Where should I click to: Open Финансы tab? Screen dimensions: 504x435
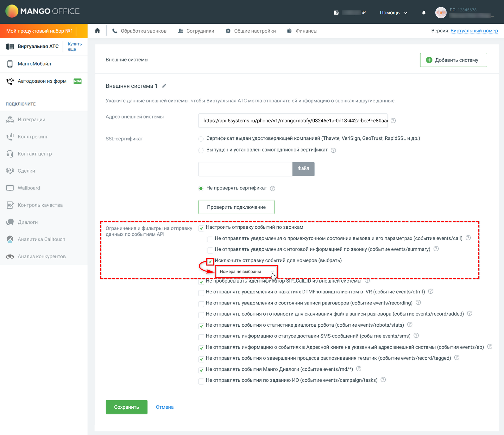coord(302,31)
